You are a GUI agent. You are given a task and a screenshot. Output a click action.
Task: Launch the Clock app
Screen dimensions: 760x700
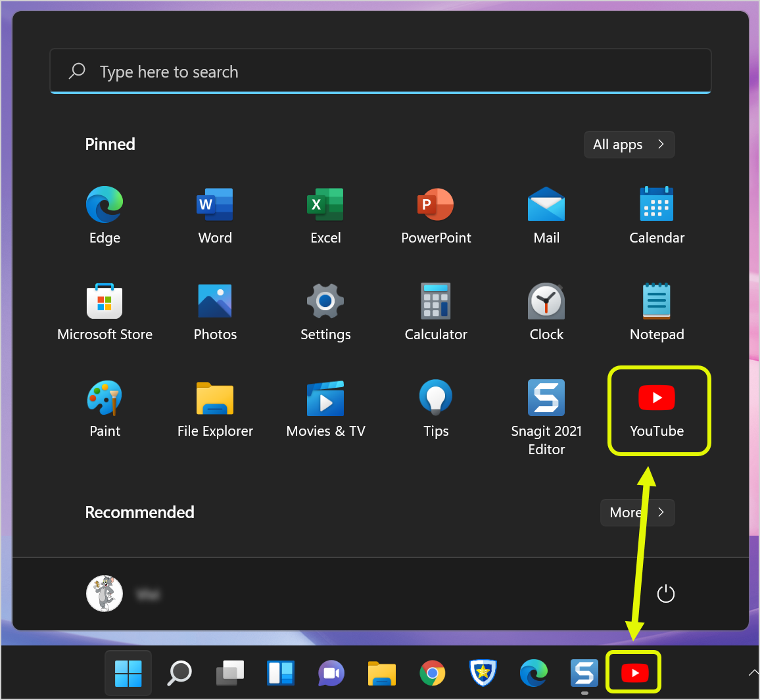pos(546,312)
